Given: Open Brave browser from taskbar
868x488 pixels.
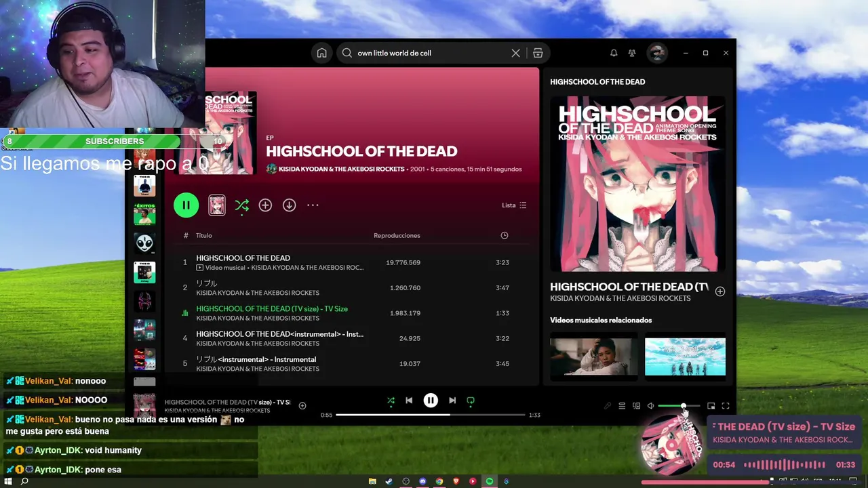Looking at the screenshot, I should tap(456, 481).
